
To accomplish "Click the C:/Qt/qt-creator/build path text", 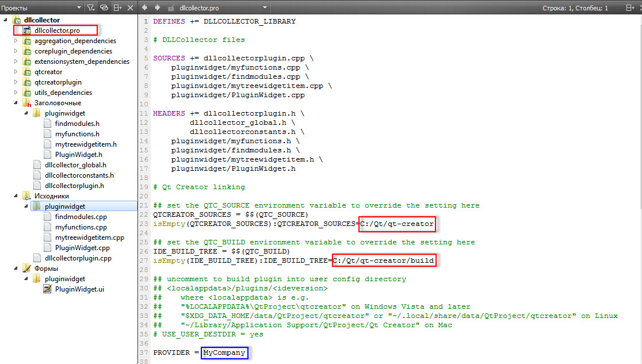I will (x=383, y=260).
